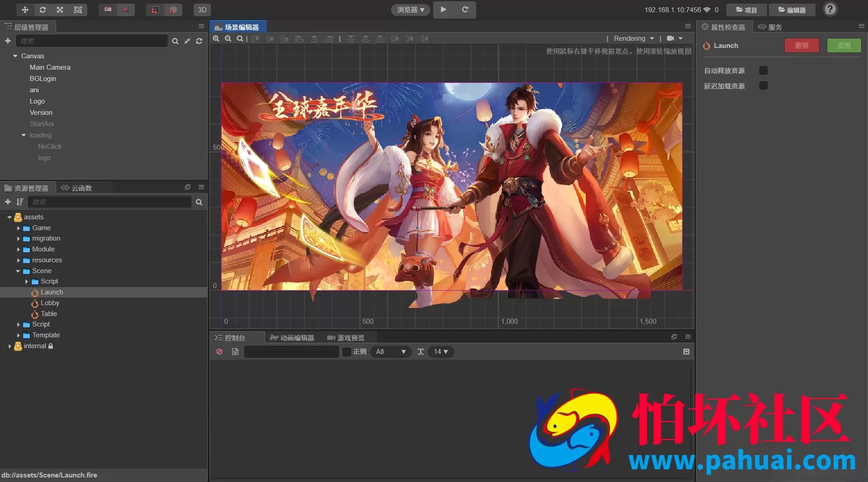Open the 浏览器 preview platform dropdown

410,9
